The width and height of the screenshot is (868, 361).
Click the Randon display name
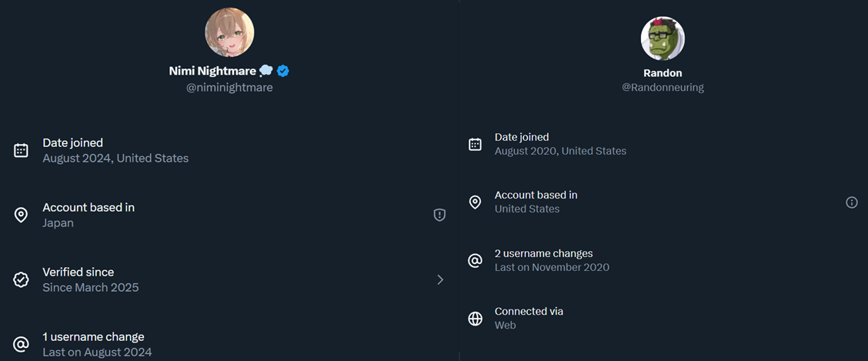pos(663,73)
